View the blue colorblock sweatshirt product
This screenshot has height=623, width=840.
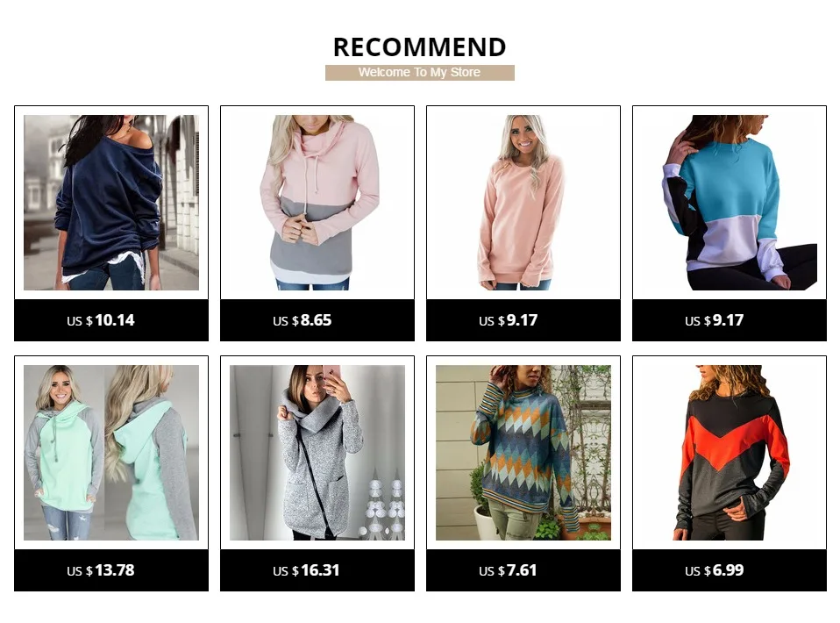click(730, 203)
